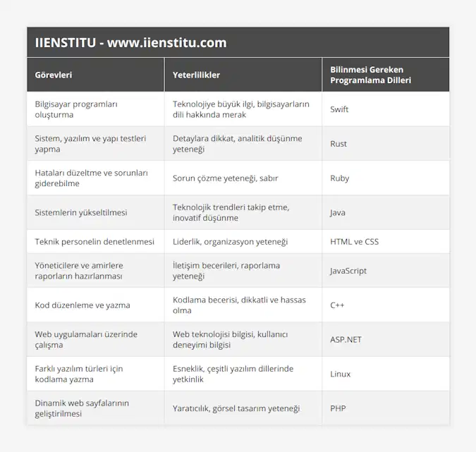The height and width of the screenshot is (452, 476).
Task: Select the ASP.NET cell
Action: tap(346, 340)
